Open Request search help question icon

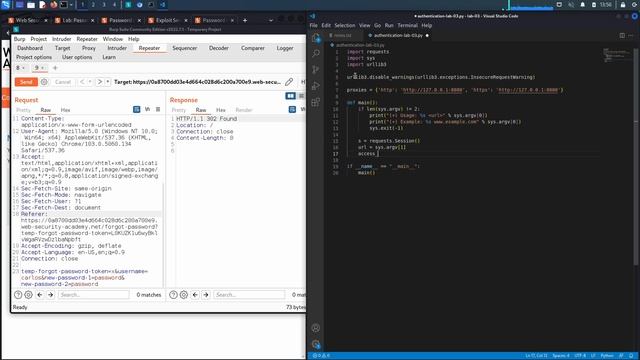18,295
